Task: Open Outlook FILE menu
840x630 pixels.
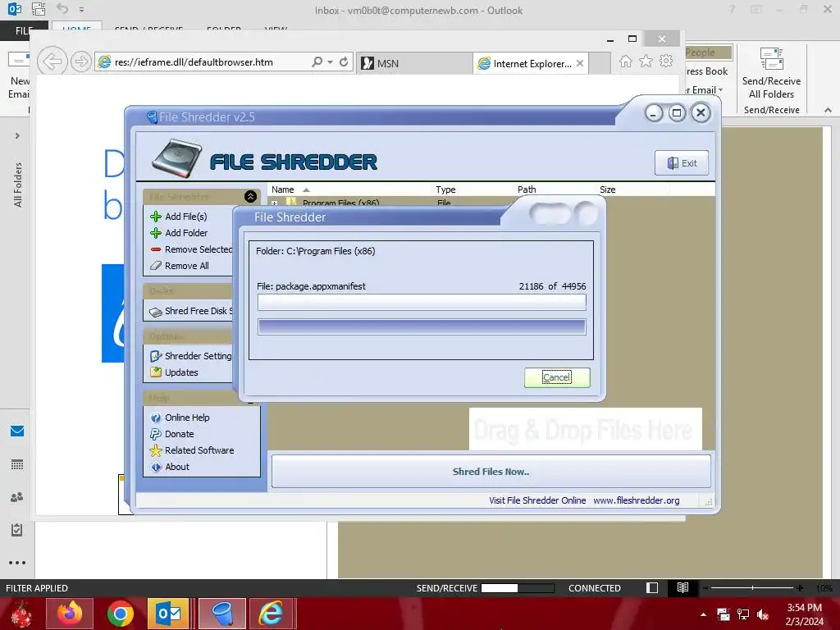Action: coord(24,30)
